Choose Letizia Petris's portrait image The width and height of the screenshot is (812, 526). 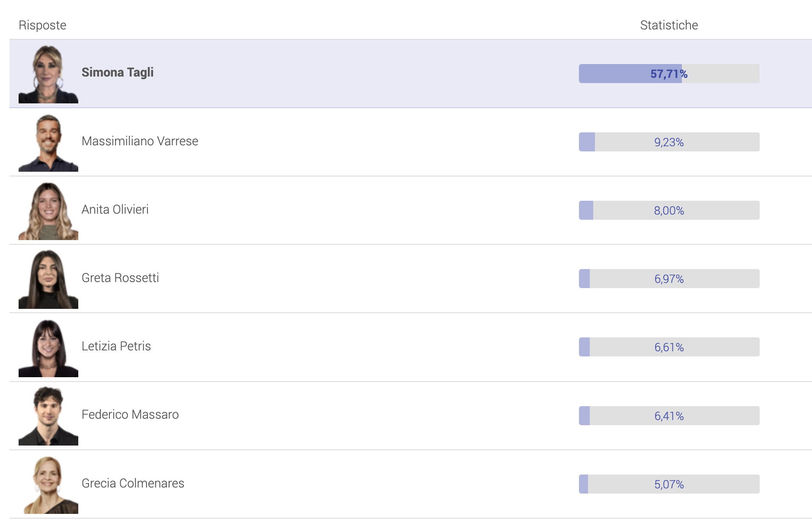(48, 348)
